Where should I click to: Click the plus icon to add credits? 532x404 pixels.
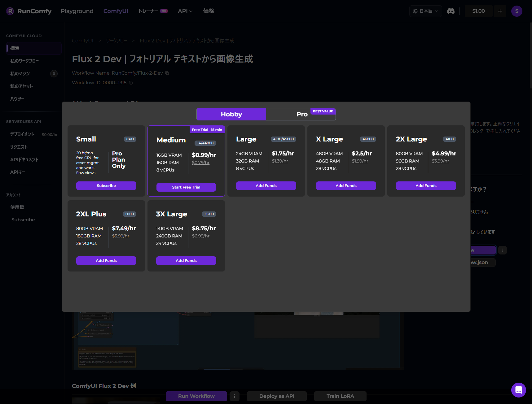coord(500,11)
